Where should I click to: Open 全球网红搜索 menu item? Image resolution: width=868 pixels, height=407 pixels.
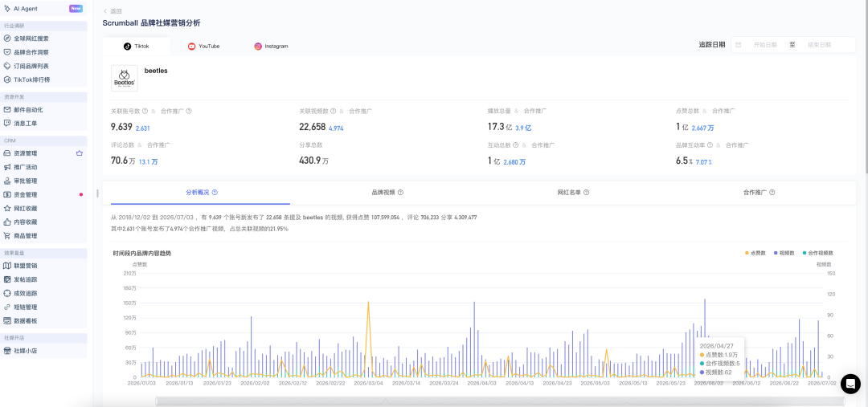pos(43,39)
